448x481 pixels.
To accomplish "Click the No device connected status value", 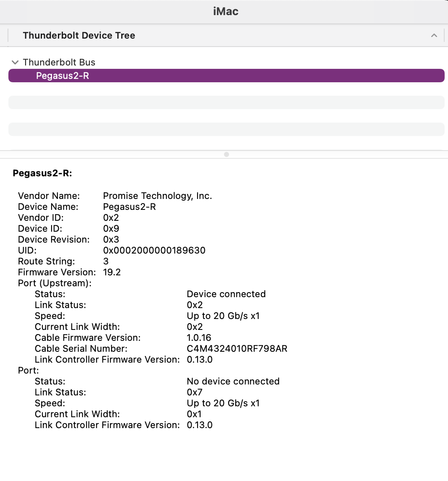I will [x=233, y=381].
